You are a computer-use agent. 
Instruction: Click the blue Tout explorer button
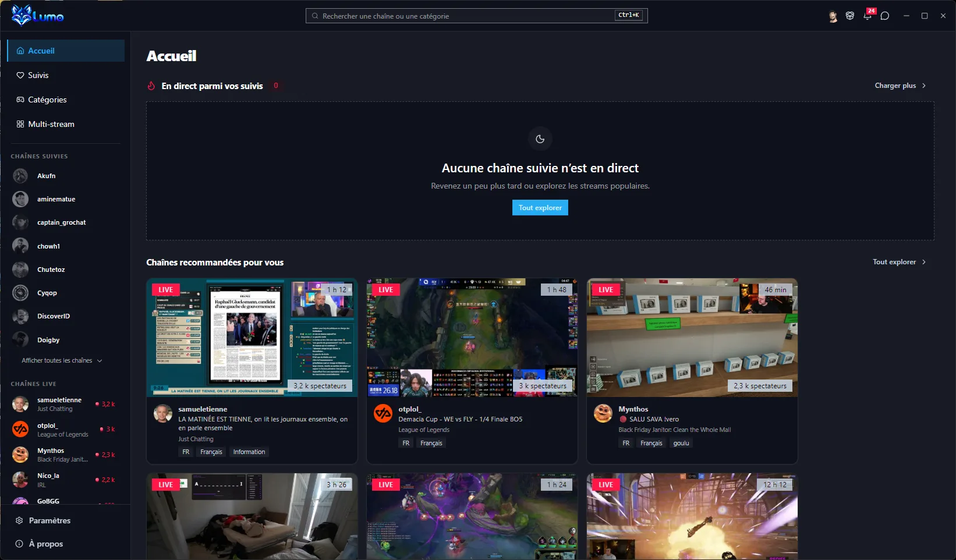point(540,208)
